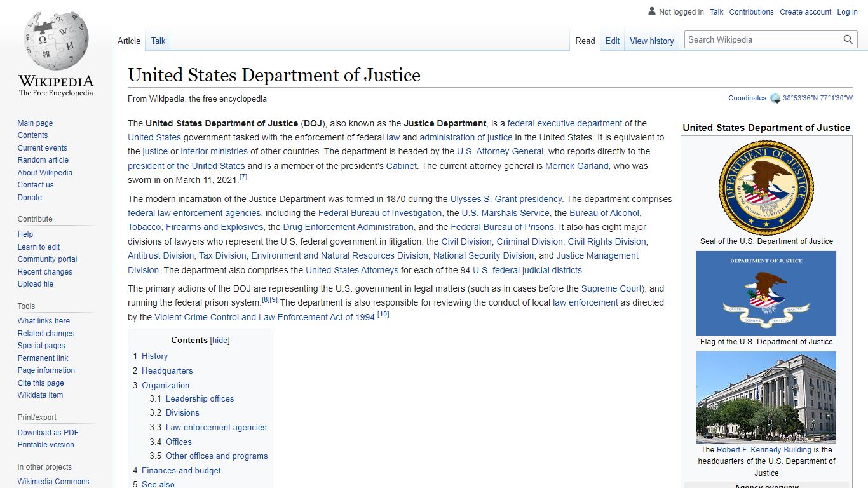868x488 pixels.
Task: Open Wikidata item
Action: [40, 395]
